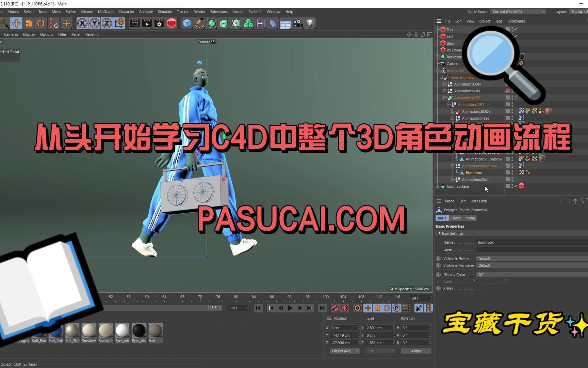Click the Camera icon in the toolbar
Screen dimensions: 588x368
[x=297, y=23]
